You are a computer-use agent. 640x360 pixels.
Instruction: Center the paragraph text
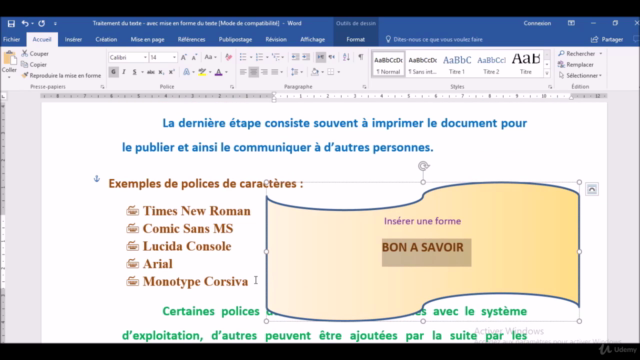pos(253,72)
